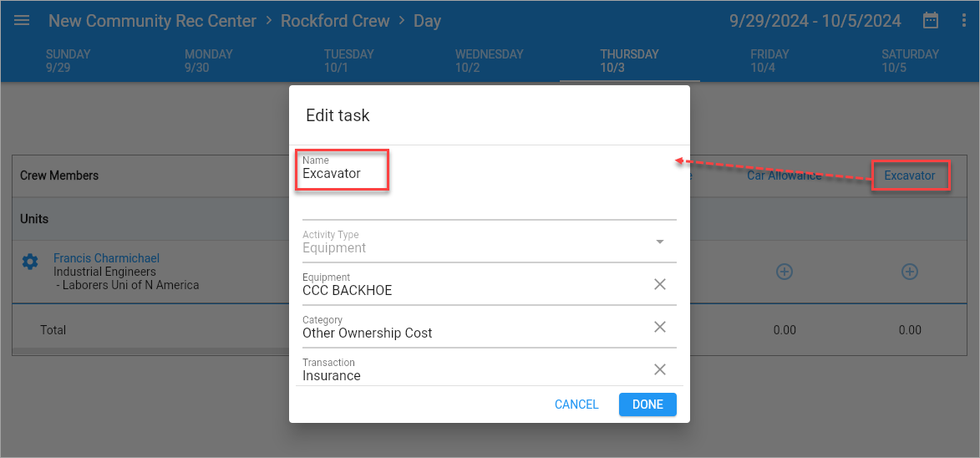Clear the Category field value
The width and height of the screenshot is (980, 458).
coord(659,327)
